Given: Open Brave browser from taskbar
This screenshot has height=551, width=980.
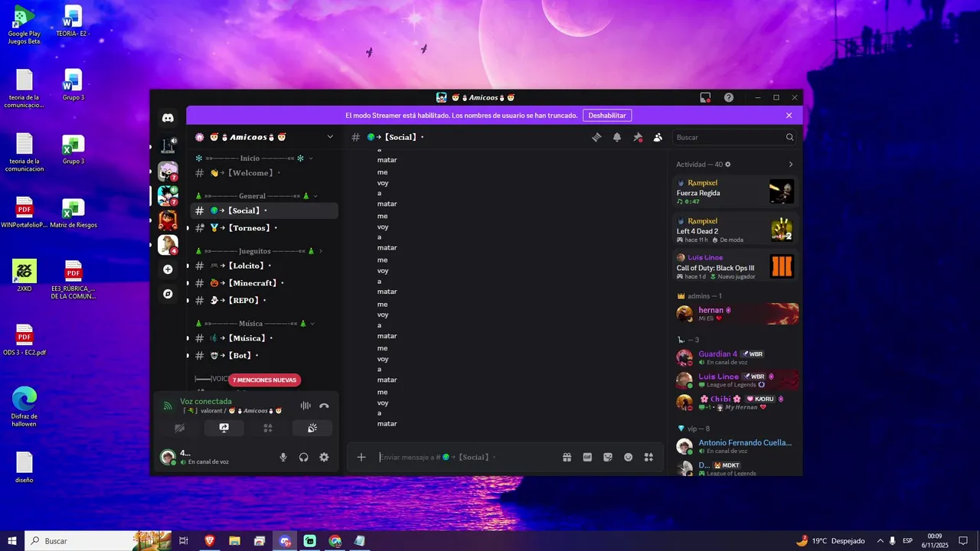Looking at the screenshot, I should pos(210,541).
